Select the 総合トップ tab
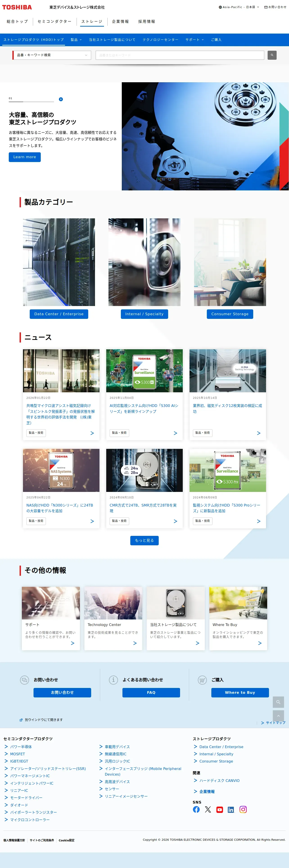This screenshot has width=289, height=868. tap(17, 22)
